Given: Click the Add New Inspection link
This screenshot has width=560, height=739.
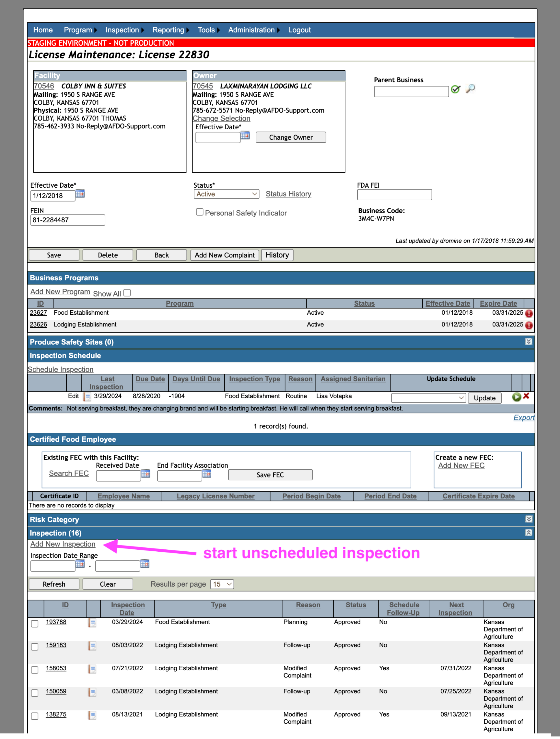Looking at the screenshot, I should [x=63, y=544].
